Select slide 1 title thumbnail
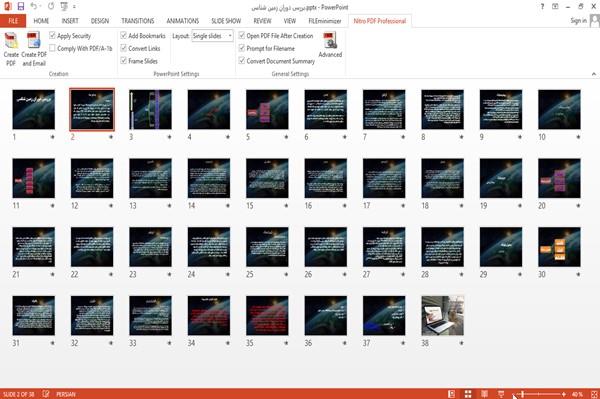Viewport: 600px width, 399px height. click(34, 109)
